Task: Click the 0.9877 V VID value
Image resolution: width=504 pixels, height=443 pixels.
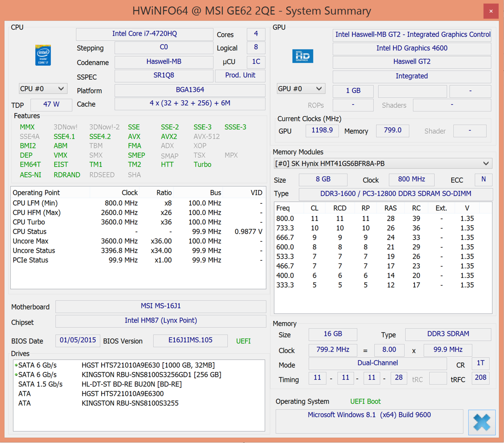Action: pyautogui.click(x=248, y=232)
